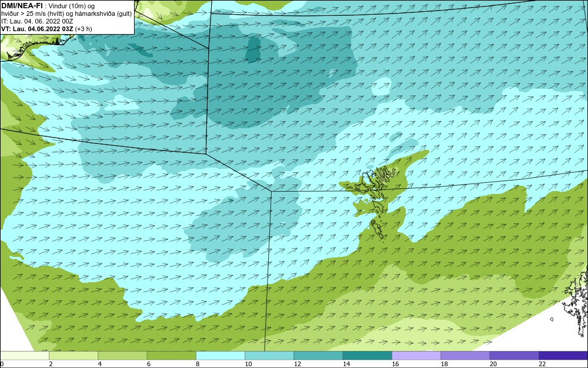Click the 'VT: Lau. 04.06.2022 03Z' line
588x368 pixels.
point(37,29)
